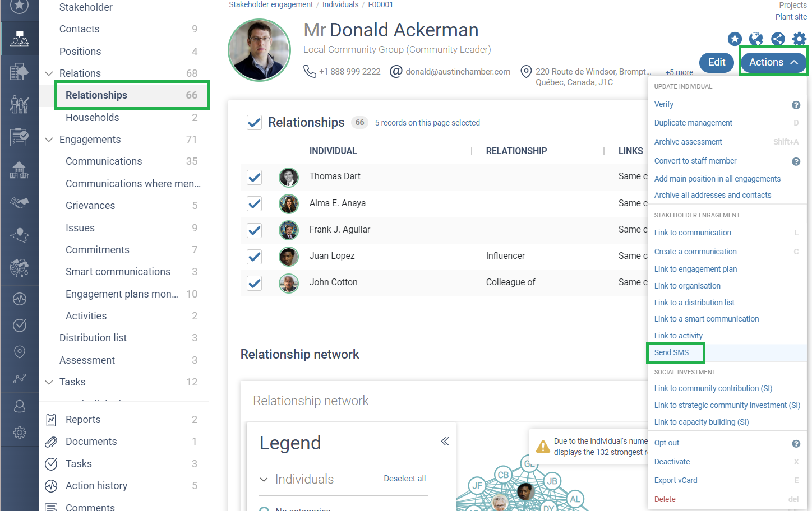Click the globe icon in the header
Viewport: 812px width, 511px height.
(x=756, y=39)
